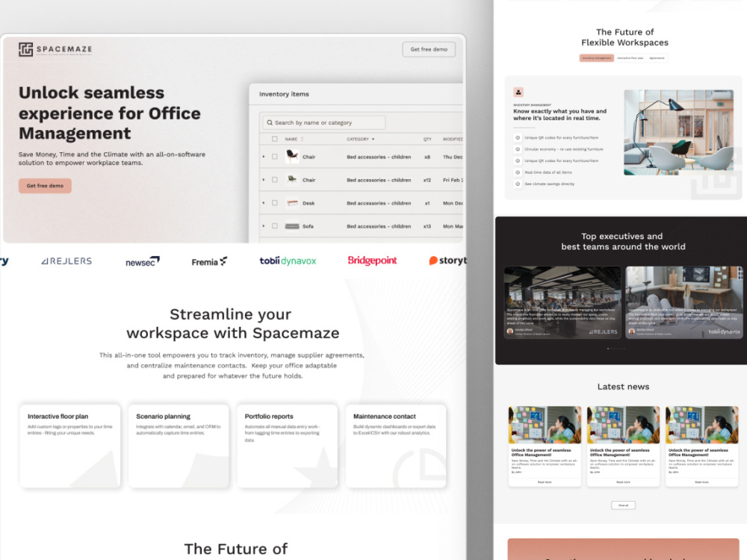Screen dimensions: 747x560
Task: Expand the Chair row with x12
Action: click(x=264, y=180)
